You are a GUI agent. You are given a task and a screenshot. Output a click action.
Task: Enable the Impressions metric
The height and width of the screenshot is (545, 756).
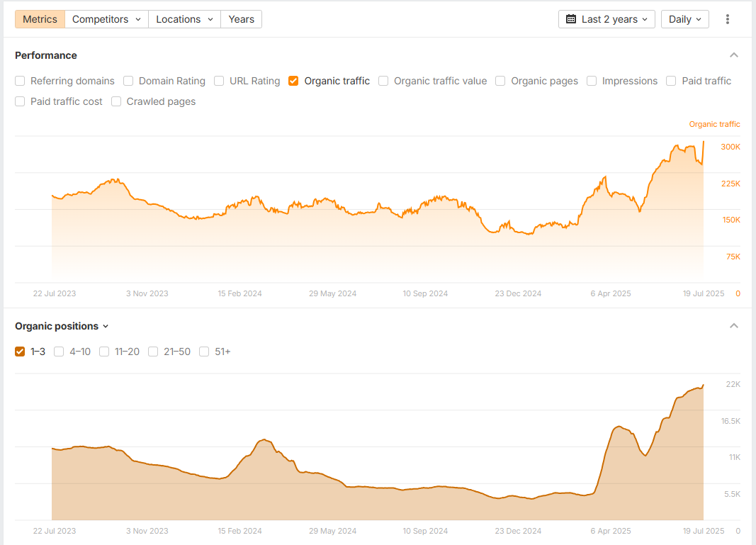point(592,81)
